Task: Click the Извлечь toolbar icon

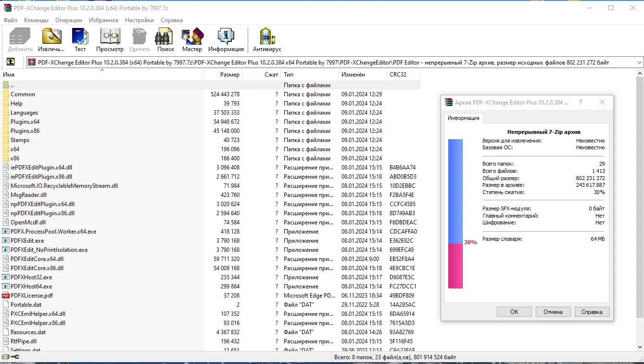Action: click(51, 37)
